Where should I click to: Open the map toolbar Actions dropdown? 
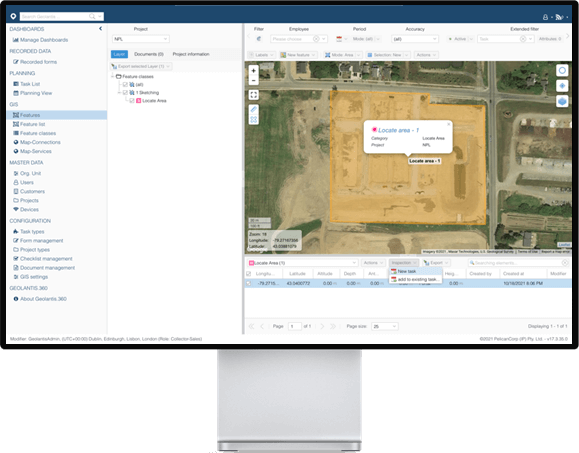coord(426,55)
